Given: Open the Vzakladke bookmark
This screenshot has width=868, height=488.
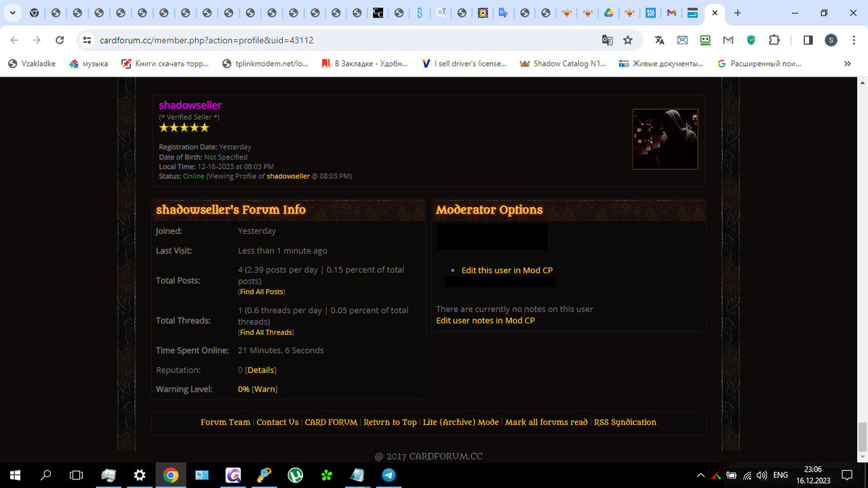Looking at the screenshot, I should 32,63.
